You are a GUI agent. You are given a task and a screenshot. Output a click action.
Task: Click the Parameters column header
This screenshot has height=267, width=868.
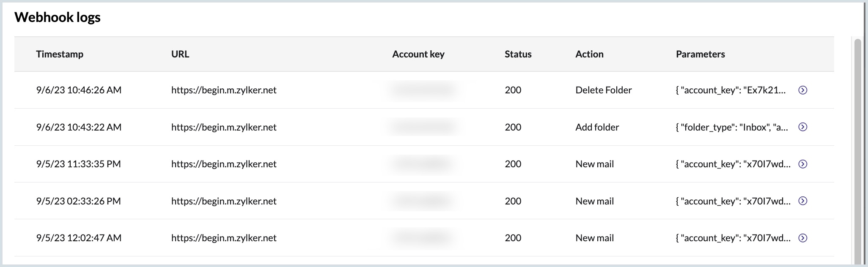coord(700,54)
